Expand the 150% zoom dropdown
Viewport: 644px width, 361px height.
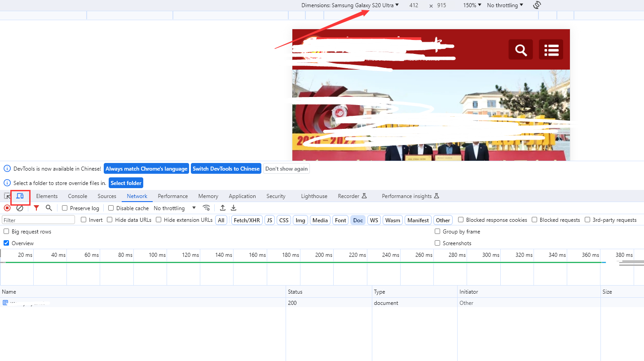coord(472,5)
